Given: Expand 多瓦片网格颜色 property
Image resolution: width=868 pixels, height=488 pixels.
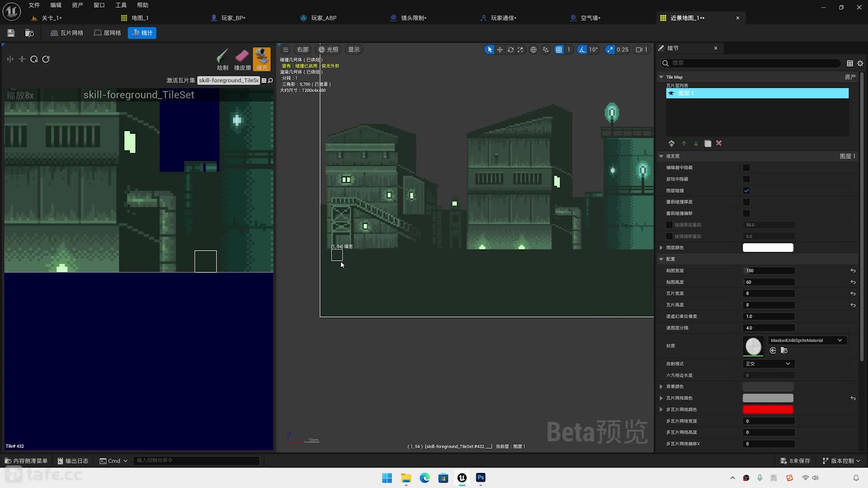Looking at the screenshot, I should 661,410.
